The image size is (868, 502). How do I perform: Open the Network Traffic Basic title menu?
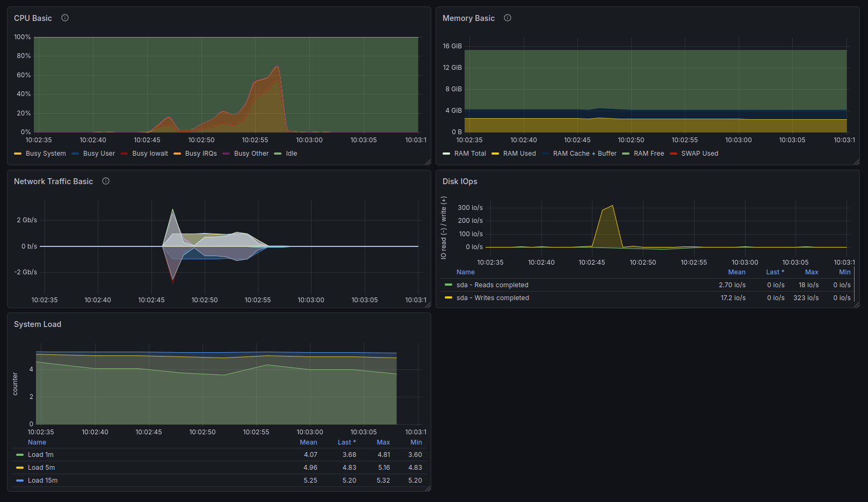pos(53,181)
